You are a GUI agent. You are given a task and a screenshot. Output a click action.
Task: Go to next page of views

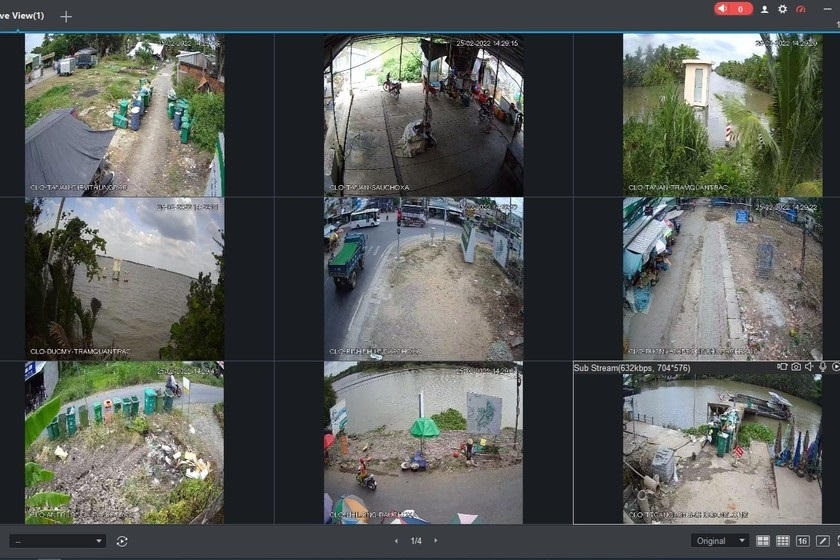(436, 541)
